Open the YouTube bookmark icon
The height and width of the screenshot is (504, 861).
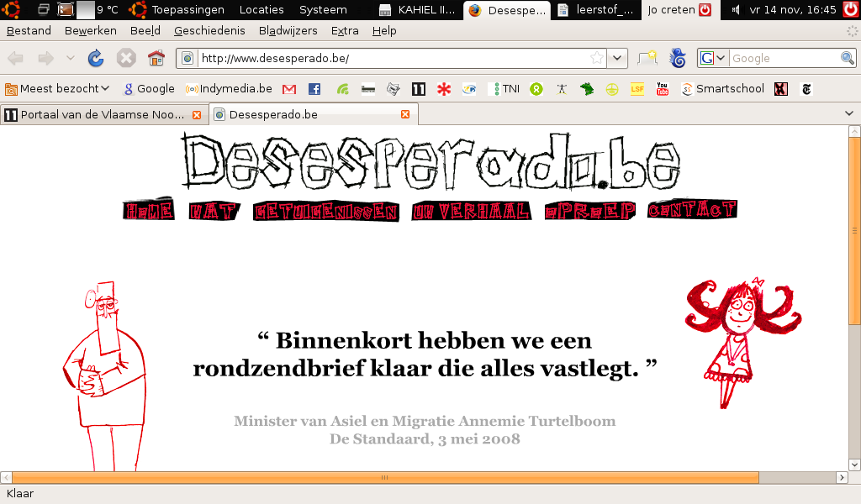pos(663,89)
